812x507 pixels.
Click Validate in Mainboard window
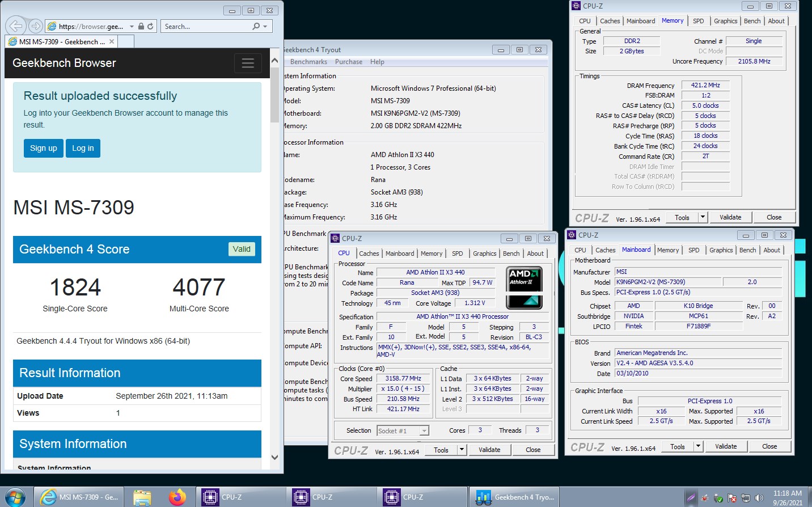tap(726, 446)
